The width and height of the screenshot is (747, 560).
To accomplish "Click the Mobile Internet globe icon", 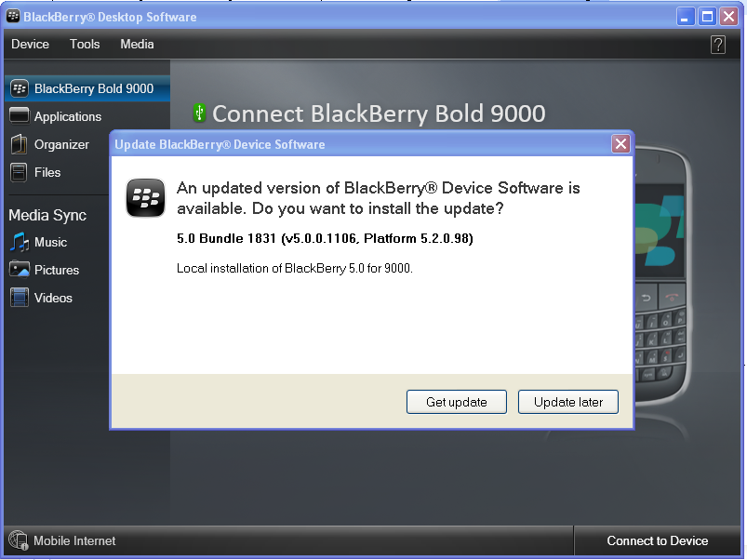I will click(19, 540).
